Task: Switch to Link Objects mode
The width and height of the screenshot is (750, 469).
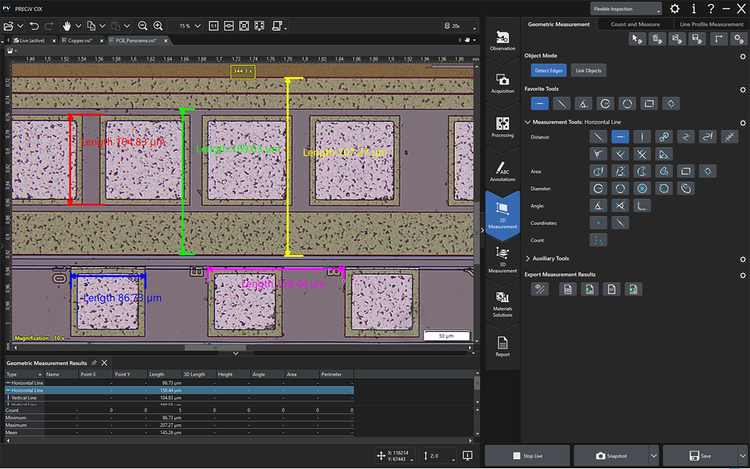Action: [587, 71]
